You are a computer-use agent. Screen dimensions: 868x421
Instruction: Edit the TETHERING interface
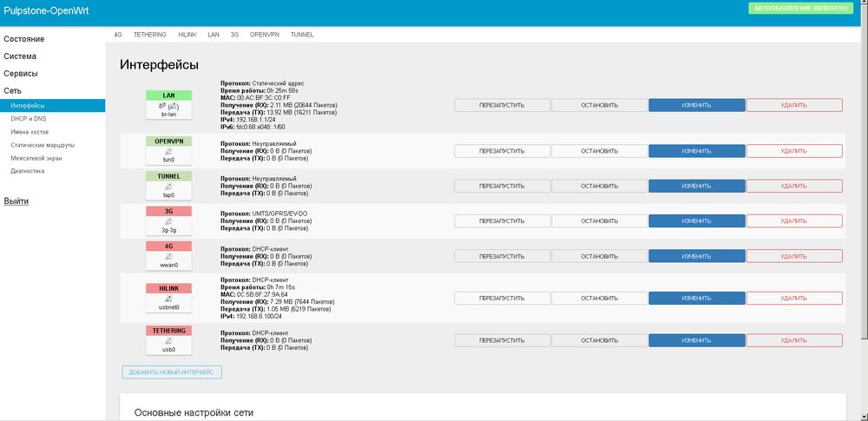click(x=697, y=340)
